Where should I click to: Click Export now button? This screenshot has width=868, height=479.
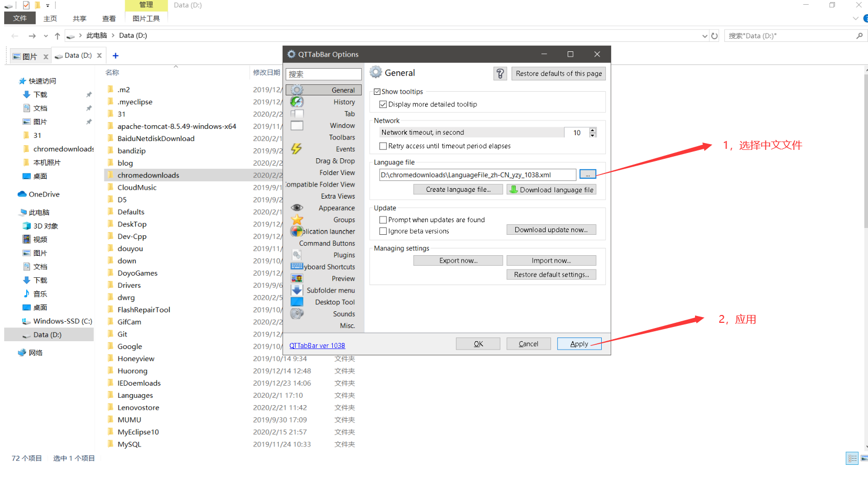[x=458, y=260]
